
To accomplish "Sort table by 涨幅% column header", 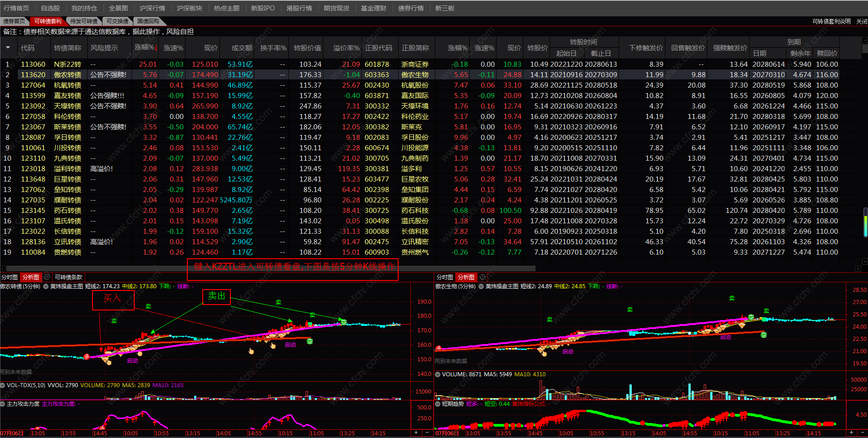I will point(145,48).
